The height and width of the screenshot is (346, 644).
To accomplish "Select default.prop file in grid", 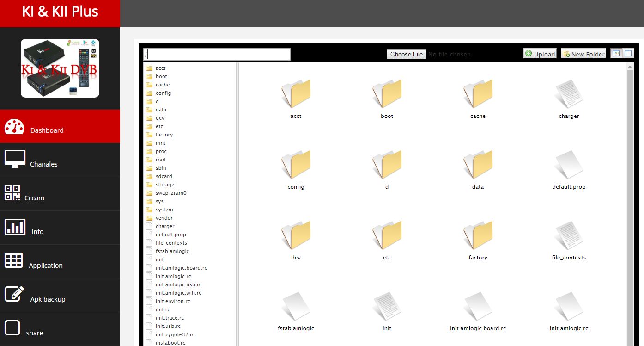I will 569,166.
